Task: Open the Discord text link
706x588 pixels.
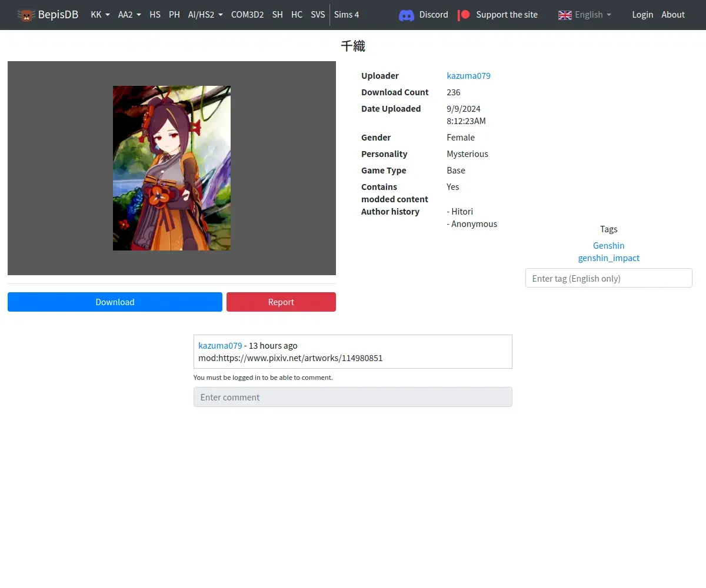Action: 434,15
